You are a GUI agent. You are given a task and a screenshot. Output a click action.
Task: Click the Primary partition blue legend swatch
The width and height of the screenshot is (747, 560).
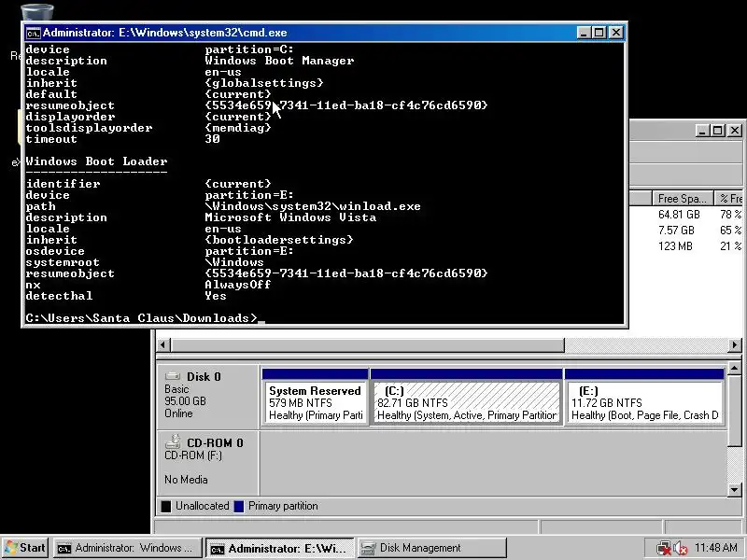pos(239,506)
